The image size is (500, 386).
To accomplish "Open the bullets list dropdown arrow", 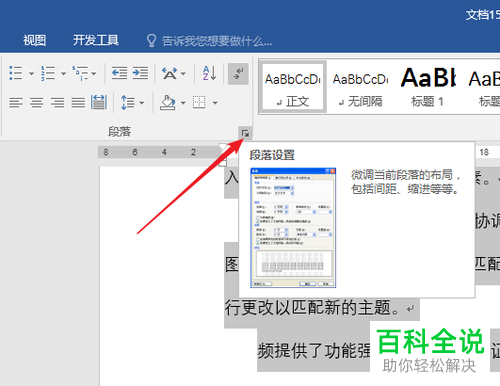I will coord(31,73).
